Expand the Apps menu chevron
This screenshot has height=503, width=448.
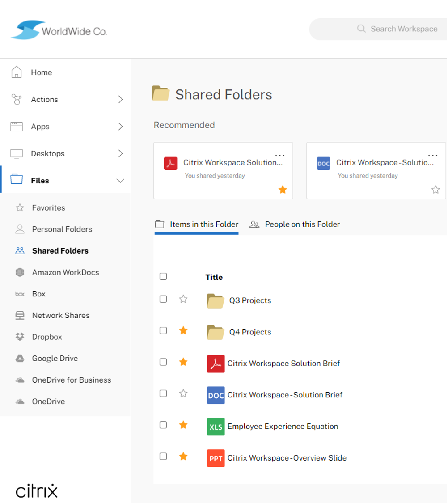(121, 127)
